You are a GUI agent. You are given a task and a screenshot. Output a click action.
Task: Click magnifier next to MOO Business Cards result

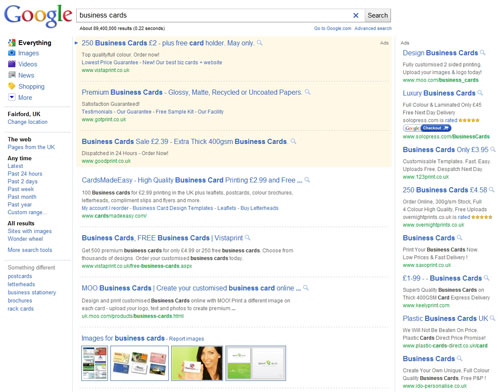[306, 288]
